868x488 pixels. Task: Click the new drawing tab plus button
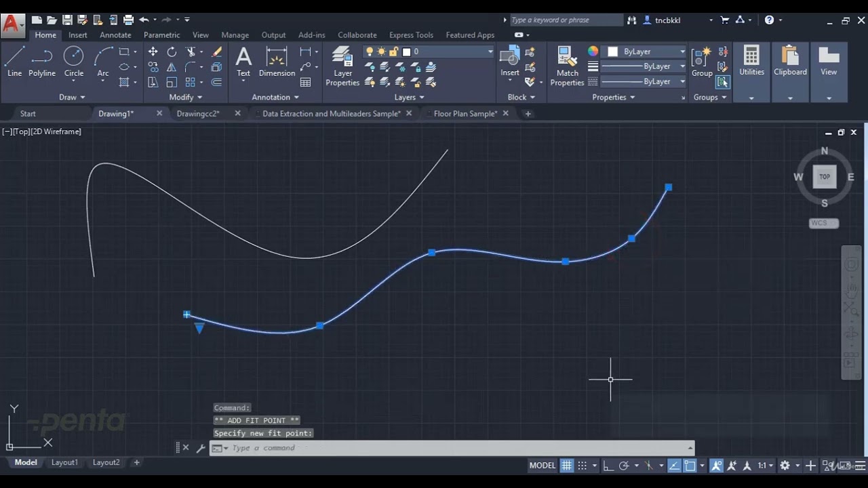(528, 114)
